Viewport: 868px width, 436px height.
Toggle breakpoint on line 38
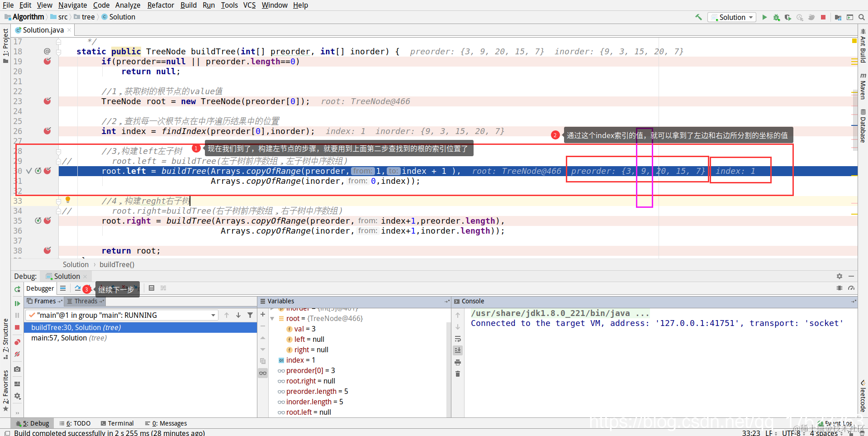[x=47, y=250]
